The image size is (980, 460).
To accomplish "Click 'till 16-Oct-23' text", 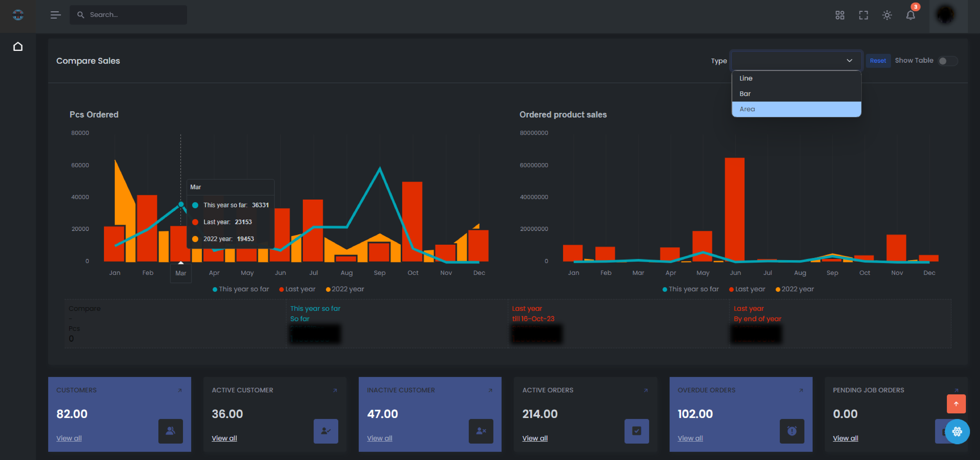I will 533,319.
